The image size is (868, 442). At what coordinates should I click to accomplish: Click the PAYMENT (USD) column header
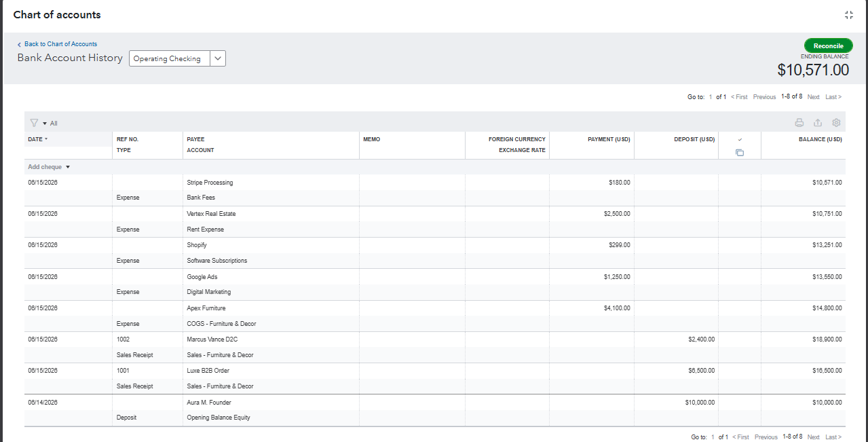pyautogui.click(x=609, y=139)
